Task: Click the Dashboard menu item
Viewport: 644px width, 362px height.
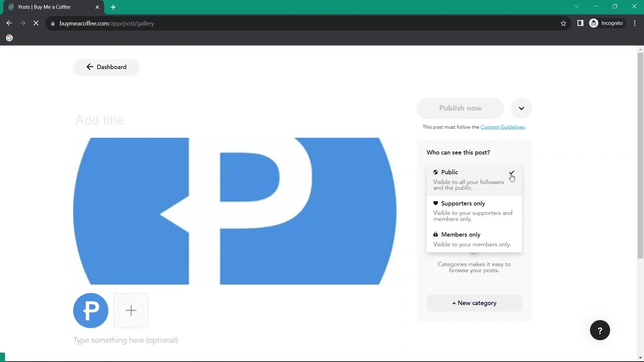Action: 106,67
